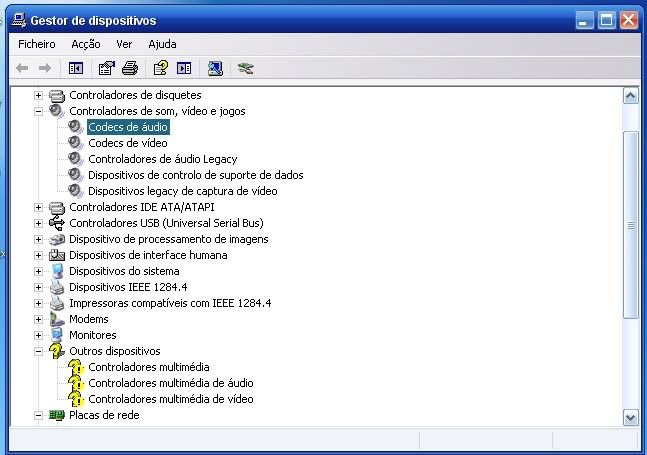
Task: Click camera icon of Dispositivo de processamento de imagens
Action: tap(57, 239)
